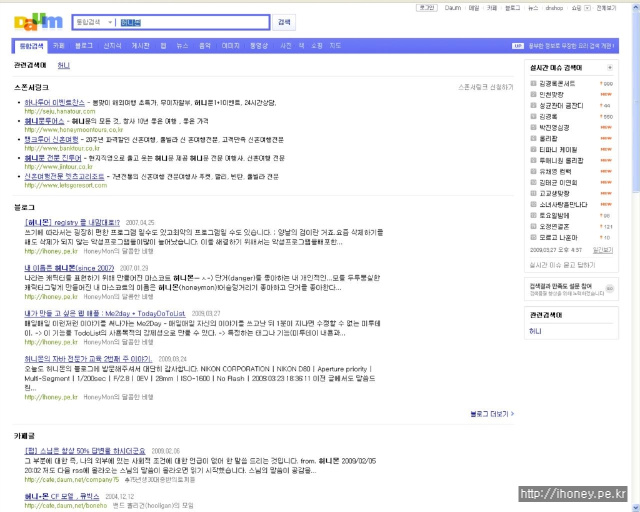
Task: Click trending keyword 모르고 나훈아
Action: 558,238
